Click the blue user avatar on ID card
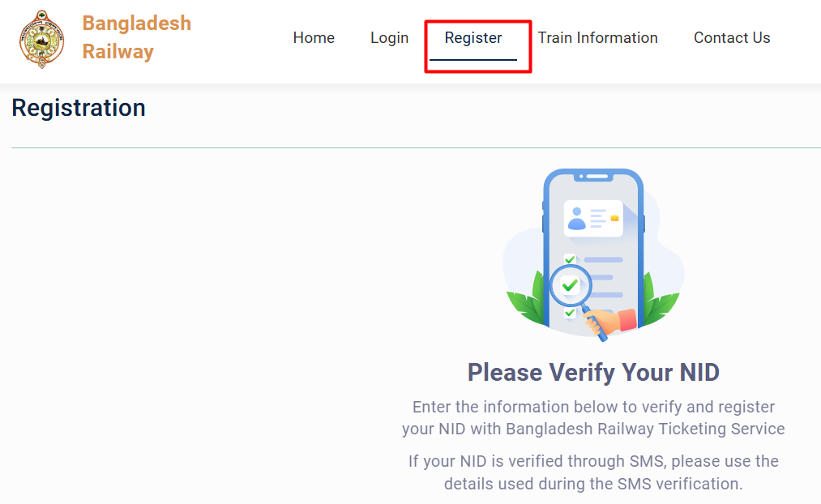821x504 pixels. 577,218
